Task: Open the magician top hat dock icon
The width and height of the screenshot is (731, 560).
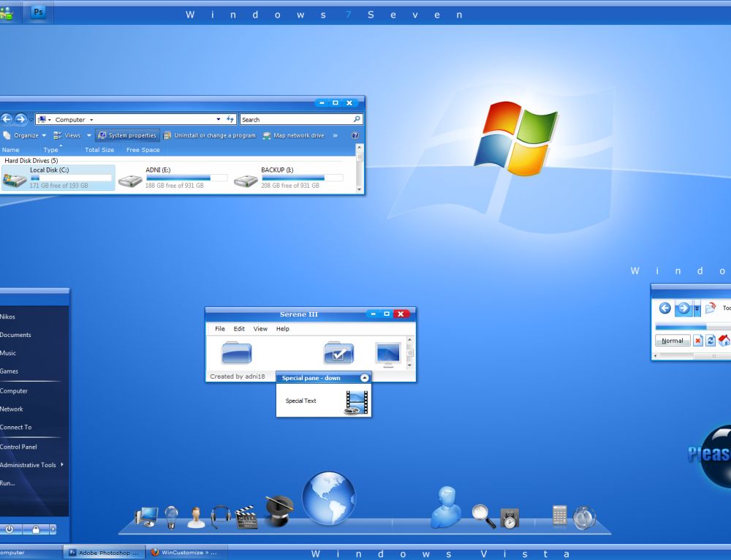Action: tap(279, 511)
